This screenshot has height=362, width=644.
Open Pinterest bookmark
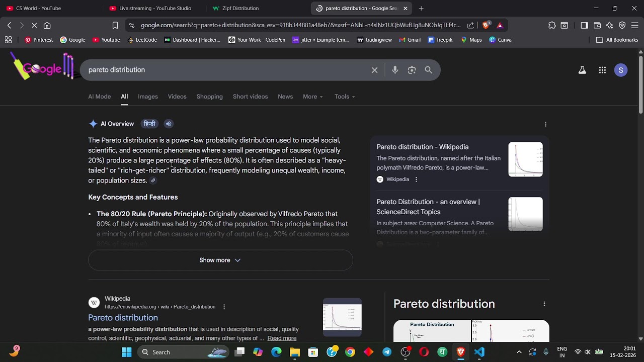[x=39, y=40]
